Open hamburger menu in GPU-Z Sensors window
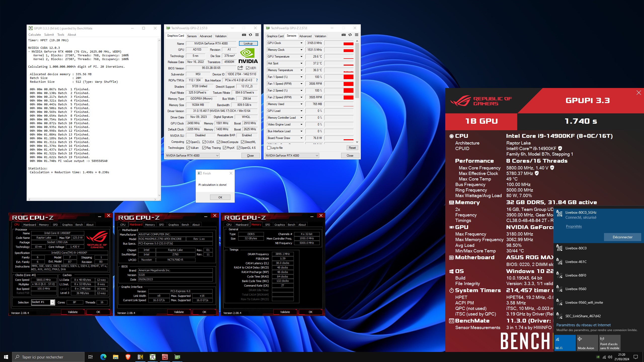 pos(356,35)
